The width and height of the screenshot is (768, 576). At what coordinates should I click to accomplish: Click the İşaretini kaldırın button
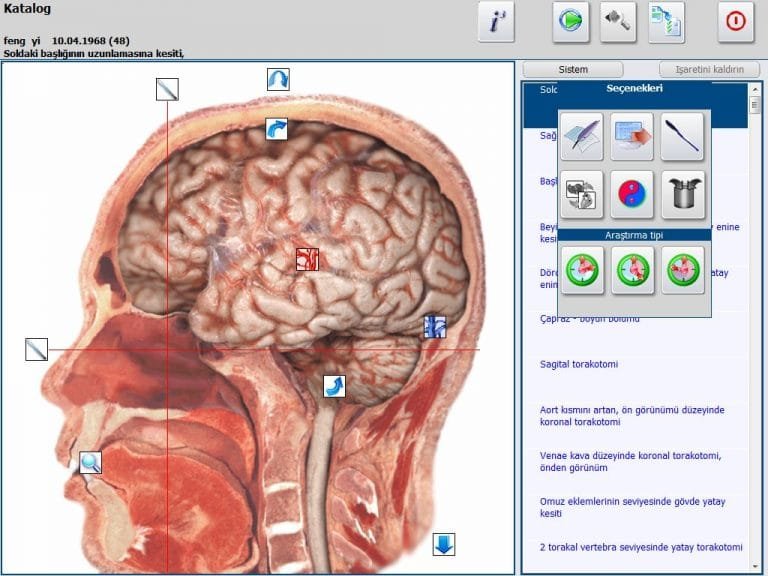click(x=709, y=70)
